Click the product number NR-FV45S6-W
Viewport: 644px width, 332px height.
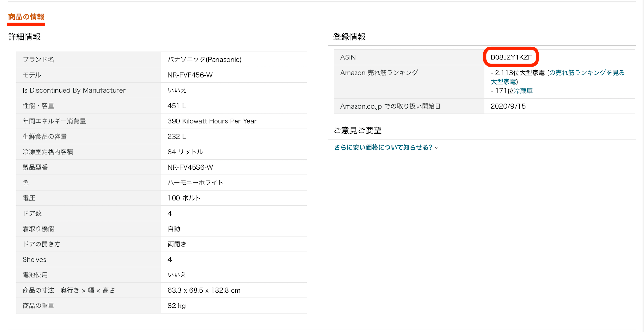click(190, 167)
